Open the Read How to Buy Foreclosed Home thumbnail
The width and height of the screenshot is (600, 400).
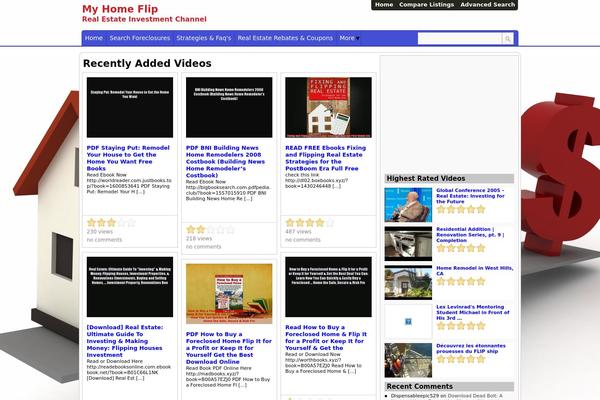tap(328, 287)
